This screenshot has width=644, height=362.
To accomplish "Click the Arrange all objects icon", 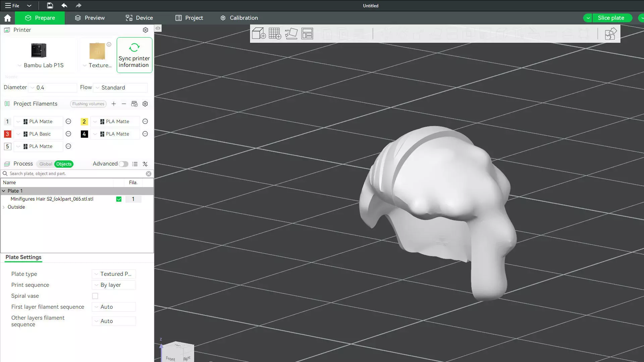I will [x=307, y=34].
